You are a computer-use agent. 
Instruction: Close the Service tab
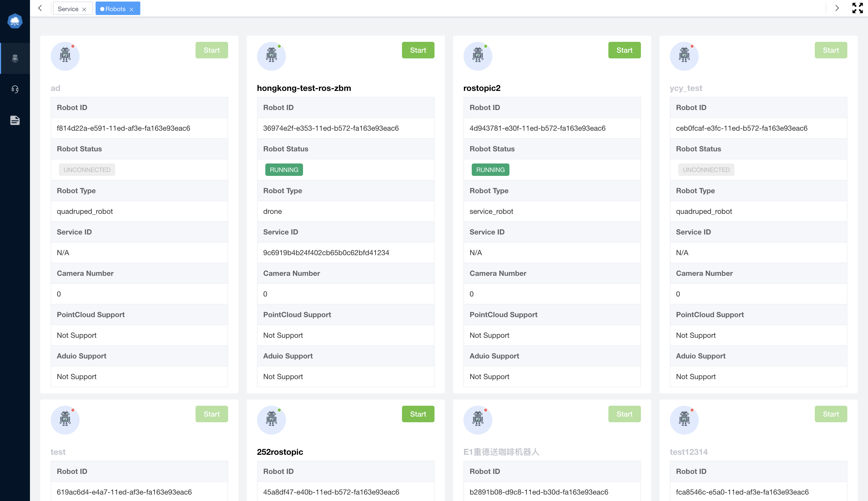84,9
